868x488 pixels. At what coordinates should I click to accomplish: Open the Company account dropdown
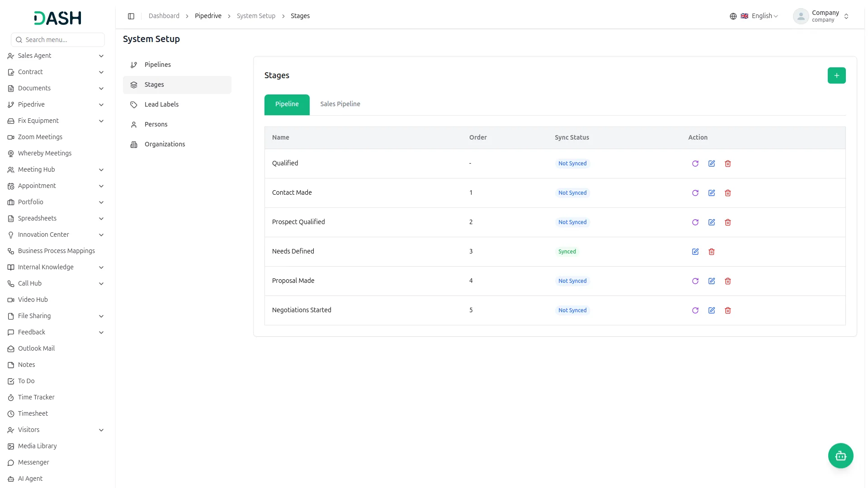click(x=821, y=16)
